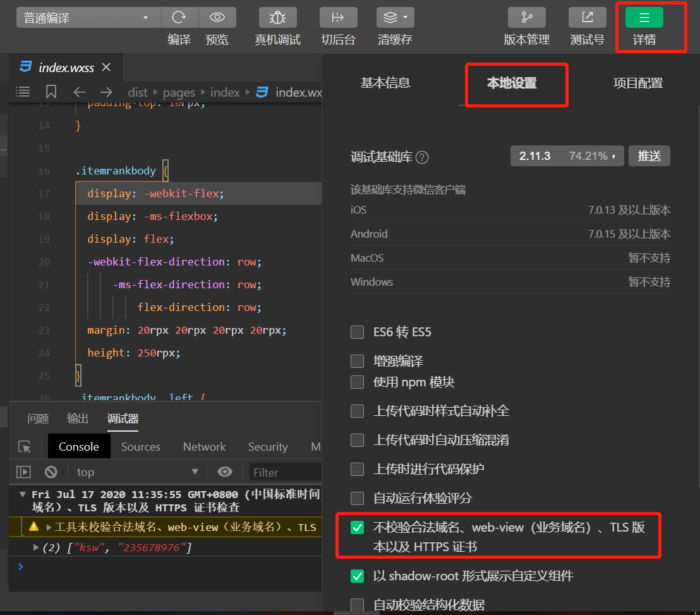The image size is (700, 615).
Task: Click the 编译 compile icon
Action: (179, 17)
